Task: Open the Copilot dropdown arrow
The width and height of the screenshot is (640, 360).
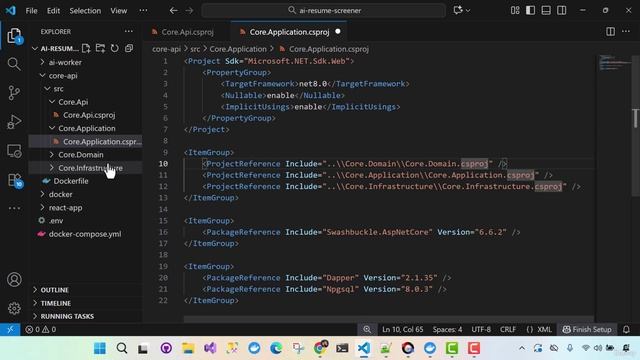Action: 468,11
